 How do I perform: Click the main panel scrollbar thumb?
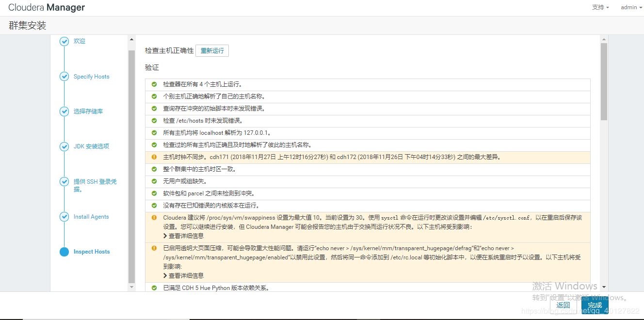click(604, 81)
